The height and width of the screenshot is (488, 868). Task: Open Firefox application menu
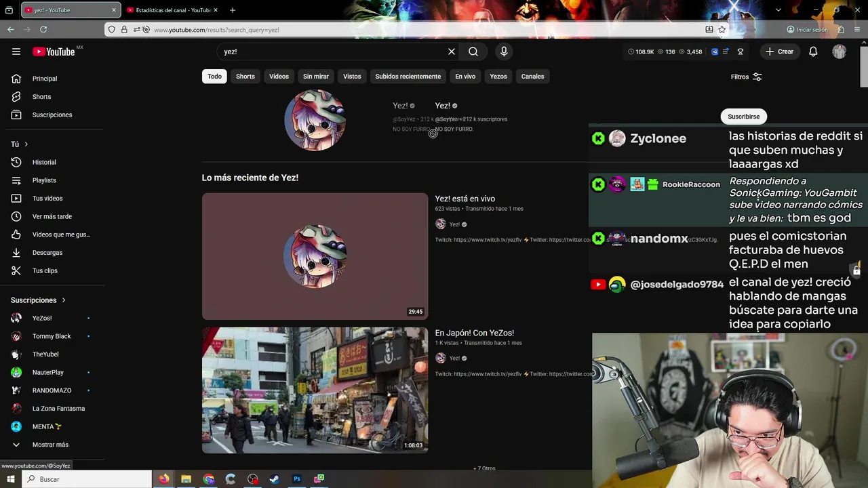857,29
